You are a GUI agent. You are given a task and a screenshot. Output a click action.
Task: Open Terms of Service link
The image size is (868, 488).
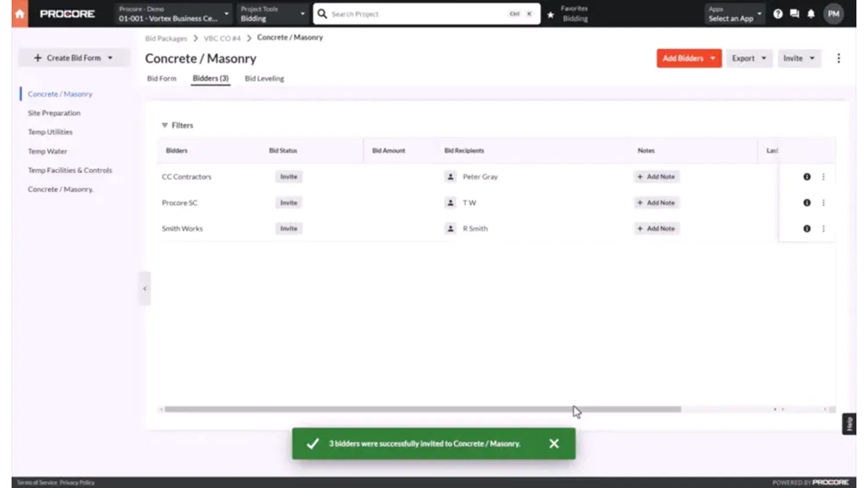click(37, 482)
